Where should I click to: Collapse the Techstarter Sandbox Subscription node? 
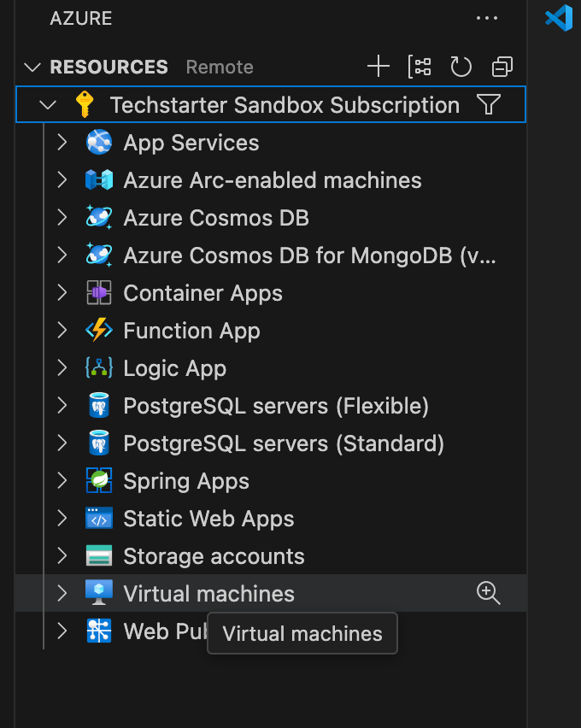click(48, 105)
